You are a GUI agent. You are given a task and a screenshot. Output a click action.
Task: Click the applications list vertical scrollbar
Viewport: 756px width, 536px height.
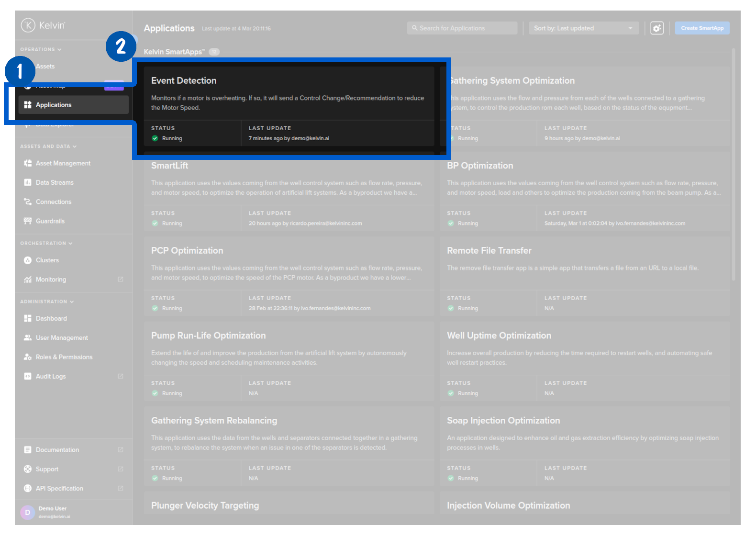pyautogui.click(x=733, y=163)
